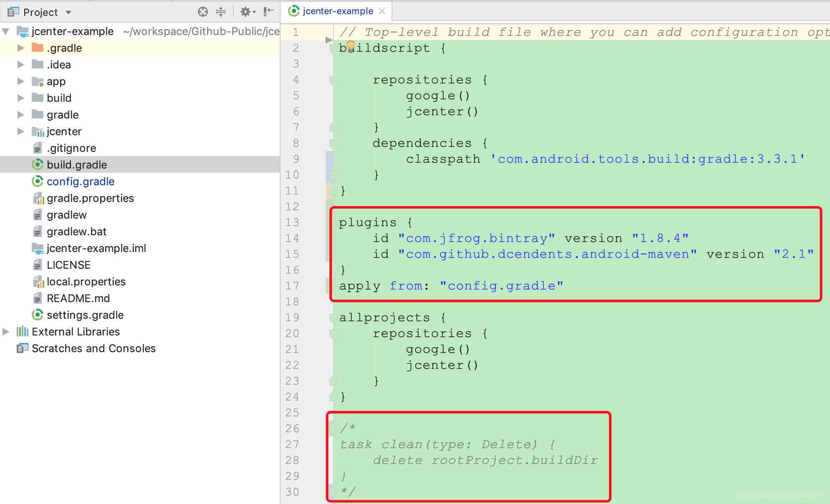Click the plugins keyword on line 13
Screen dimensions: 830x504
coord(368,223)
